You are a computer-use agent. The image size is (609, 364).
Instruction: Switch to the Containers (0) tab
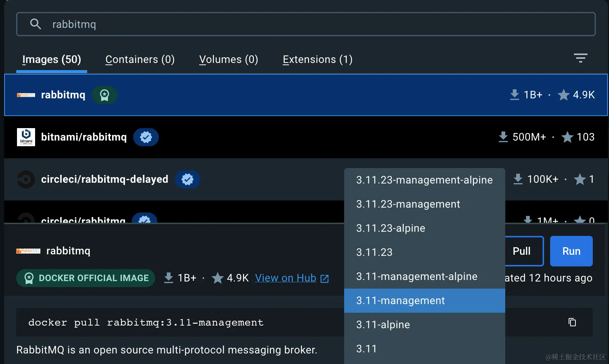tap(140, 60)
